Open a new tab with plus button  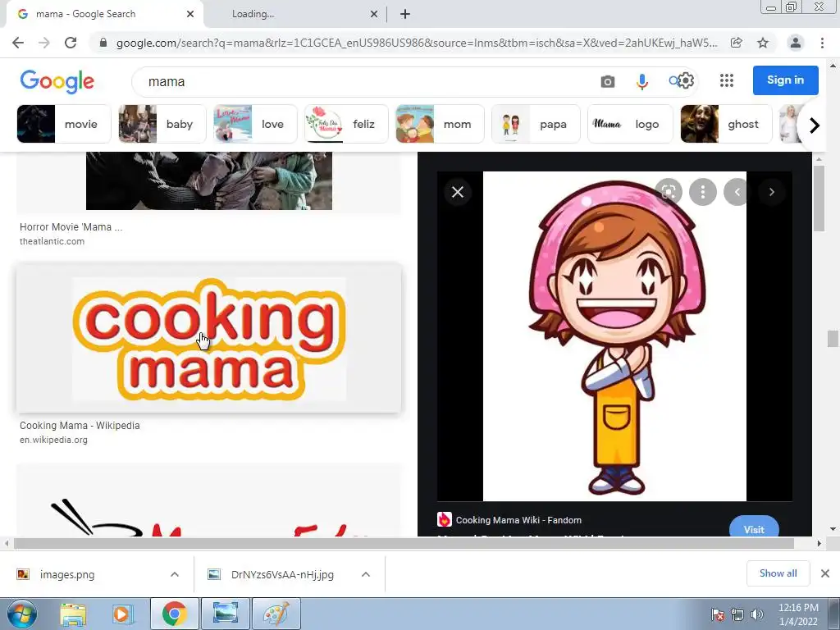click(405, 14)
